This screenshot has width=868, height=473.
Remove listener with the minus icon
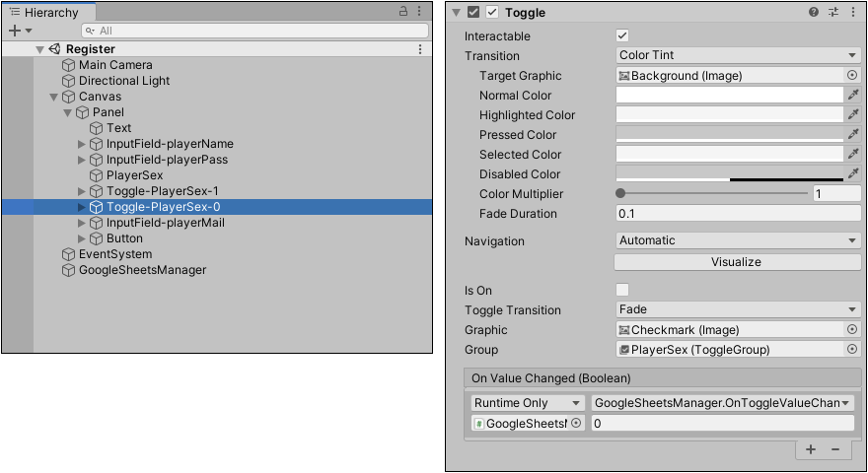[835, 449]
